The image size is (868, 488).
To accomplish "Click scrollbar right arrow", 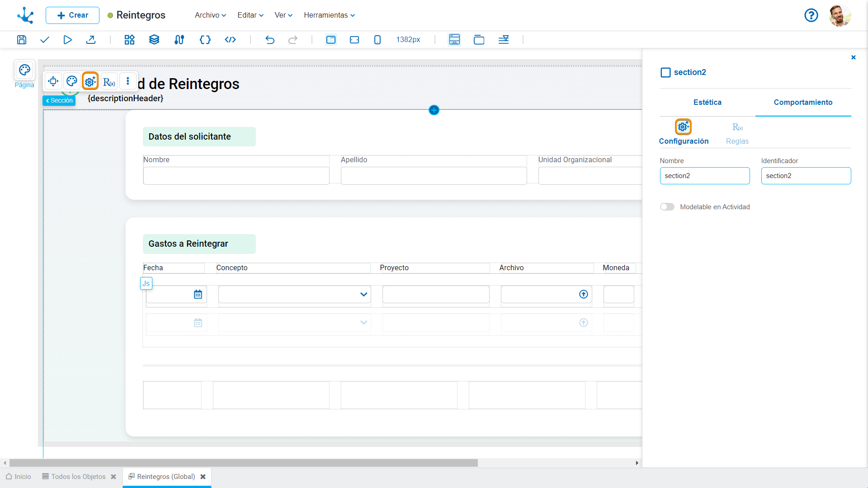I will pos(637,463).
